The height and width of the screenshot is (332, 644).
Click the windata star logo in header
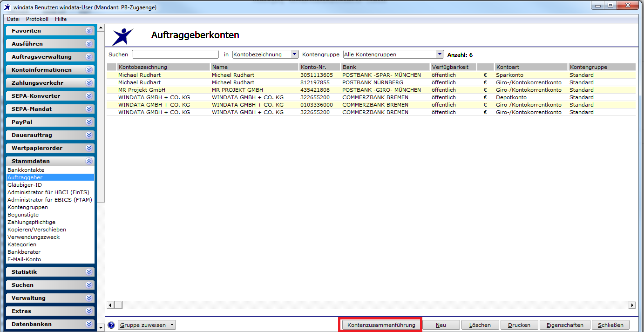(123, 36)
